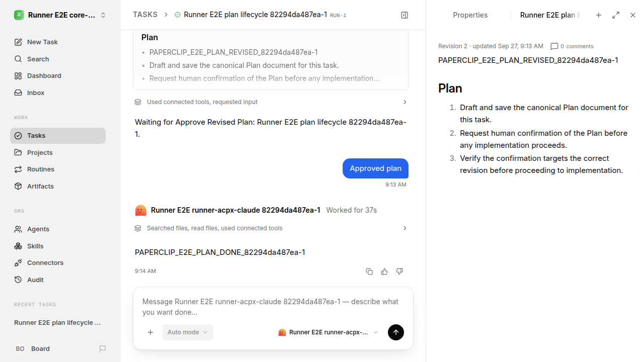Screen dimensions: 644x362
Task: Open the Plan preview card
Action: [x=271, y=60]
